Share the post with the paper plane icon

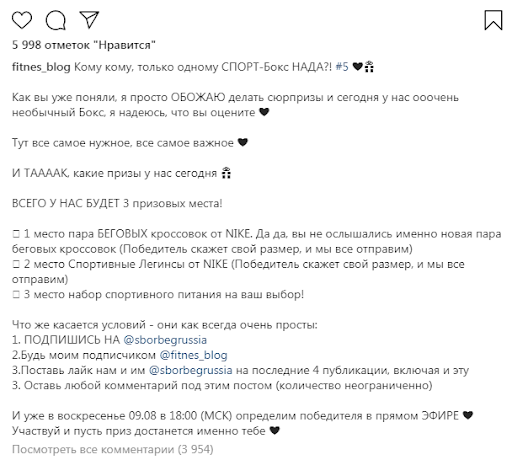pos(89,20)
